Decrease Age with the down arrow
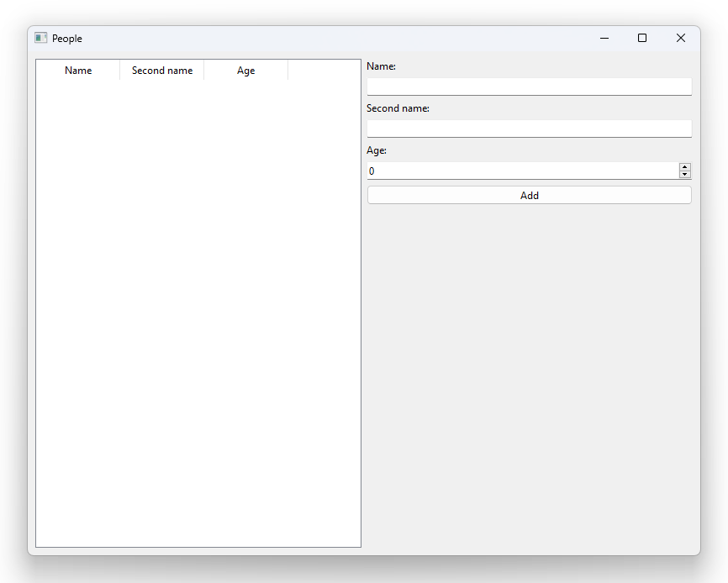This screenshot has height=583, width=728. click(685, 175)
